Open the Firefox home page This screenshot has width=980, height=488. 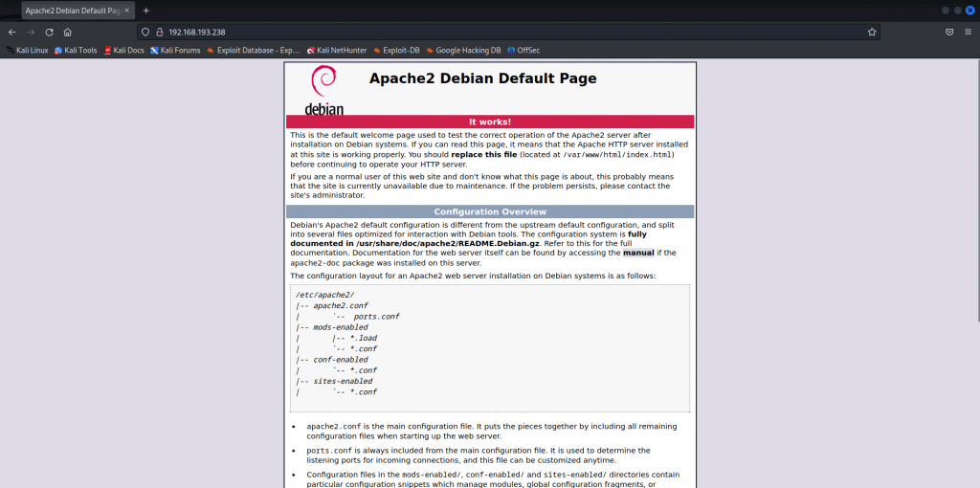click(68, 32)
